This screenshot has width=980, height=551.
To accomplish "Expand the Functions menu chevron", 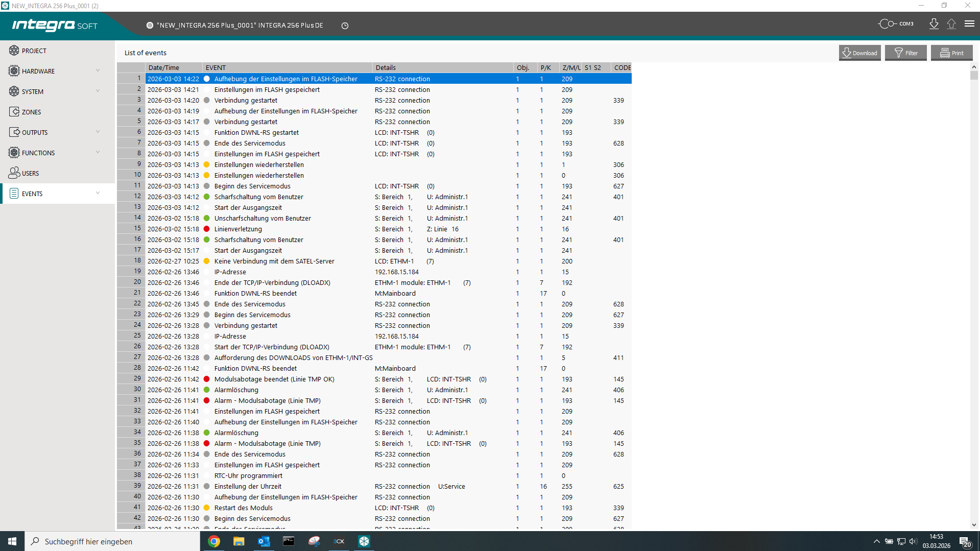I will (98, 153).
